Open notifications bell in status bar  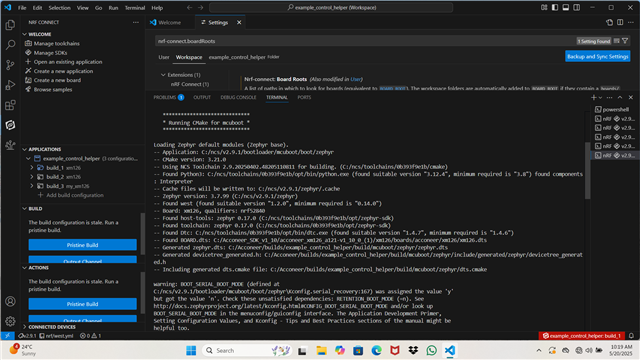point(631,336)
